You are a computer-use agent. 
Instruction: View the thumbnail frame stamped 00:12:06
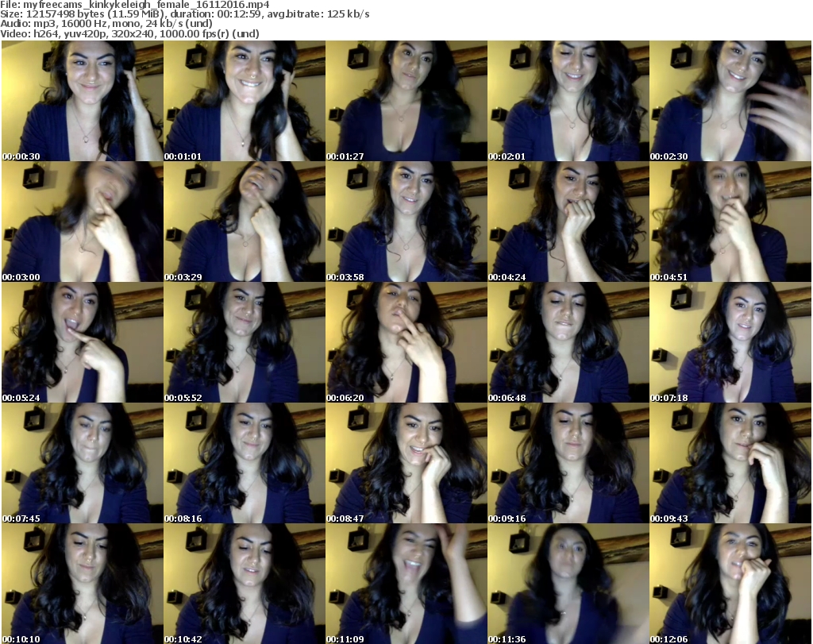730,584
